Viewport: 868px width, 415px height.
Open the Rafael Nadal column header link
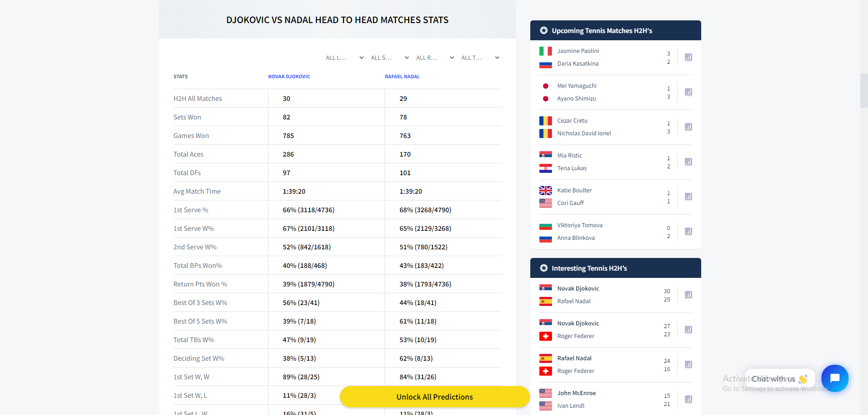pos(402,76)
